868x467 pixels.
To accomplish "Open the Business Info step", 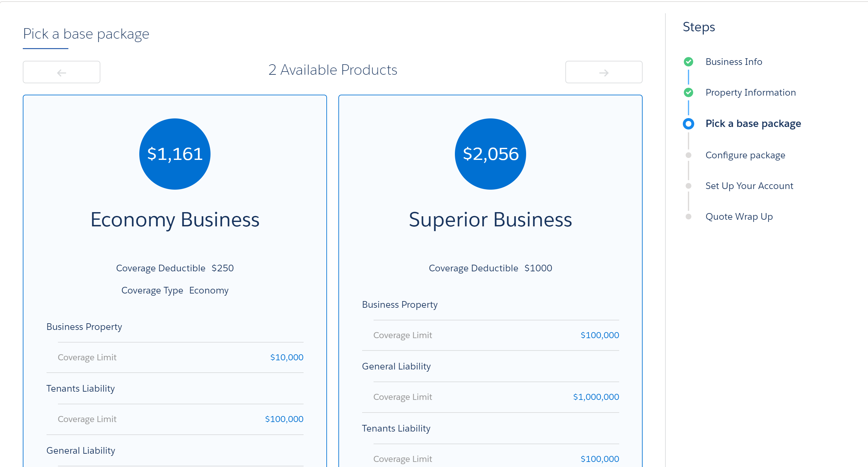I will tap(733, 62).
